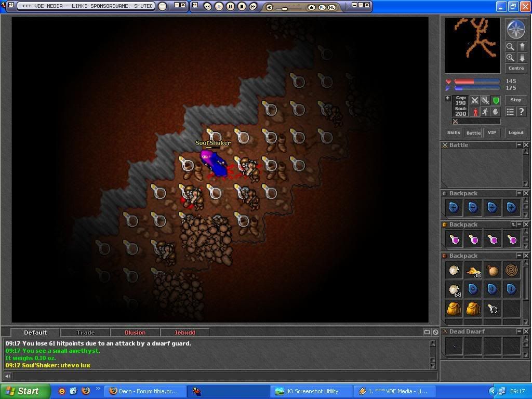Open the options list icon below Stop

point(510,112)
